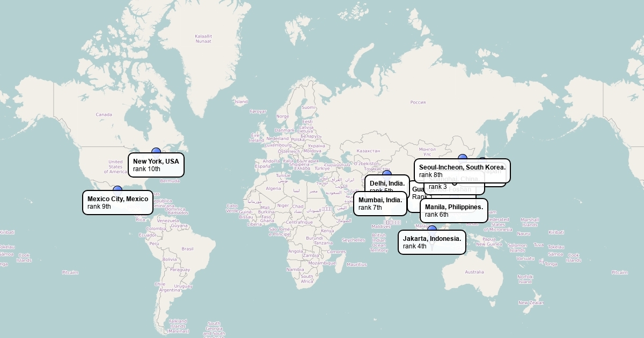Select the blue marker above Delhi popup
644x338 pixels.
[x=386, y=174]
